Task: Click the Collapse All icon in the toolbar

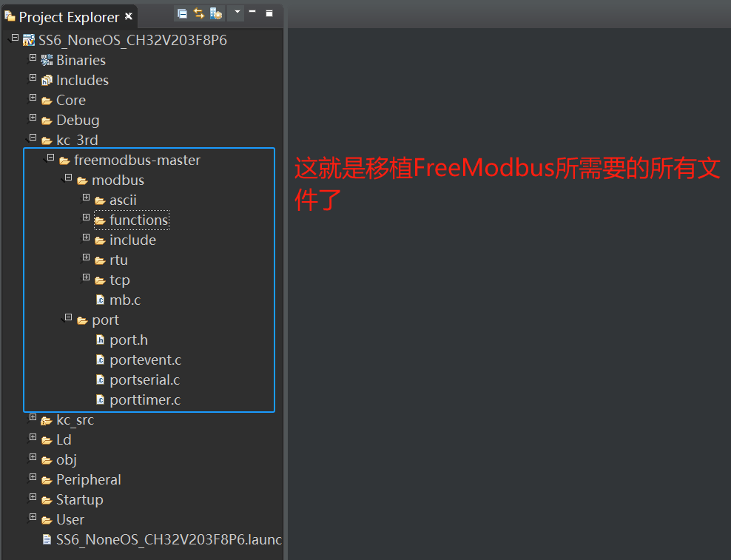Action: pyautogui.click(x=181, y=13)
